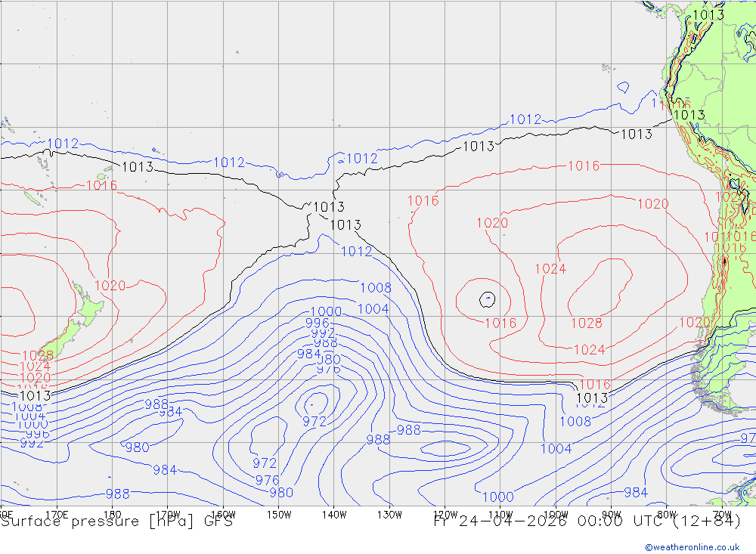This screenshot has width=756, height=554.
Task: Select the date text "Fr 24-04-2026 00:00 UTC (12+84)"
Action: [587, 522]
